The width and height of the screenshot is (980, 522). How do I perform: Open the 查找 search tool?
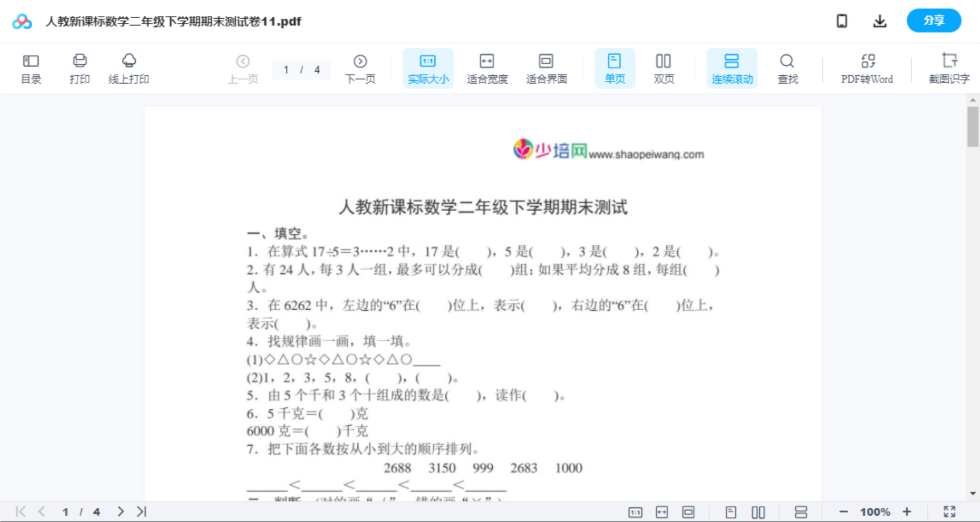[x=787, y=68]
